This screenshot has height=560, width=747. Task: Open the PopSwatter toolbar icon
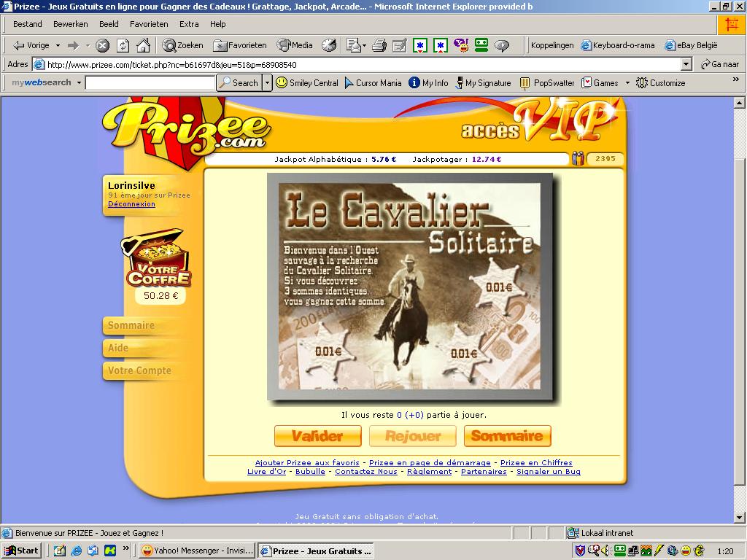pos(525,83)
